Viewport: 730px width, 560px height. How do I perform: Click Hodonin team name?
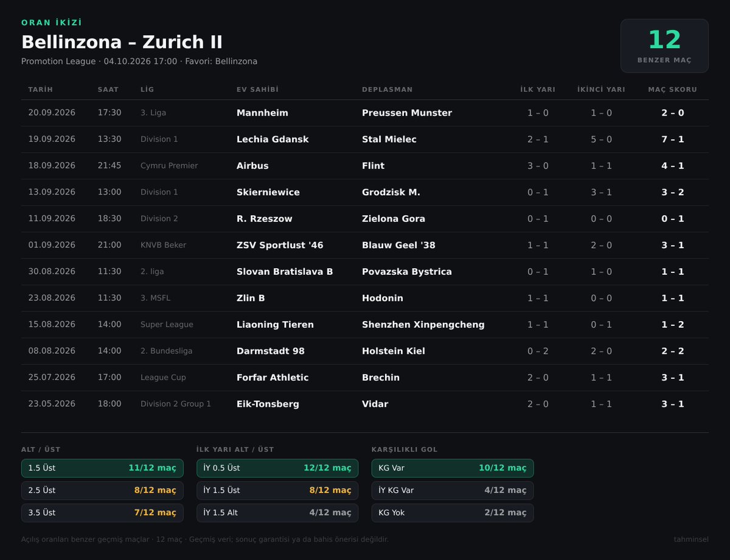(383, 298)
